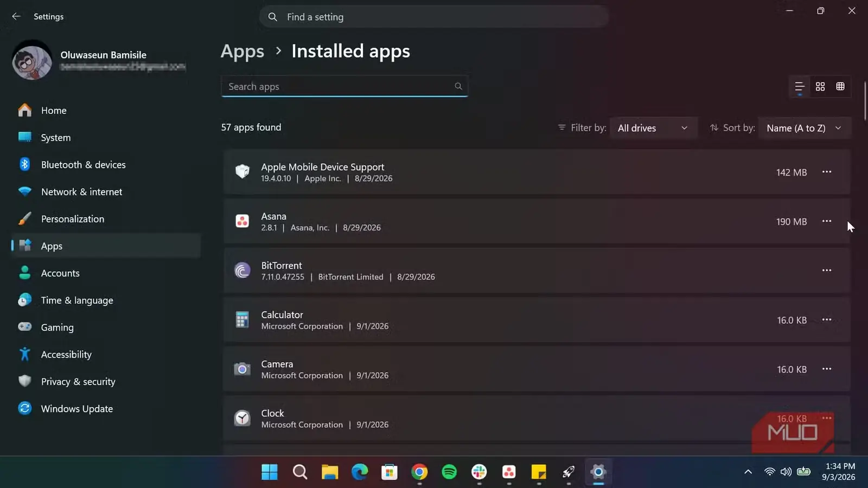Click the Settings gear on taskbar
This screenshot has width=868, height=488.
[598, 472]
